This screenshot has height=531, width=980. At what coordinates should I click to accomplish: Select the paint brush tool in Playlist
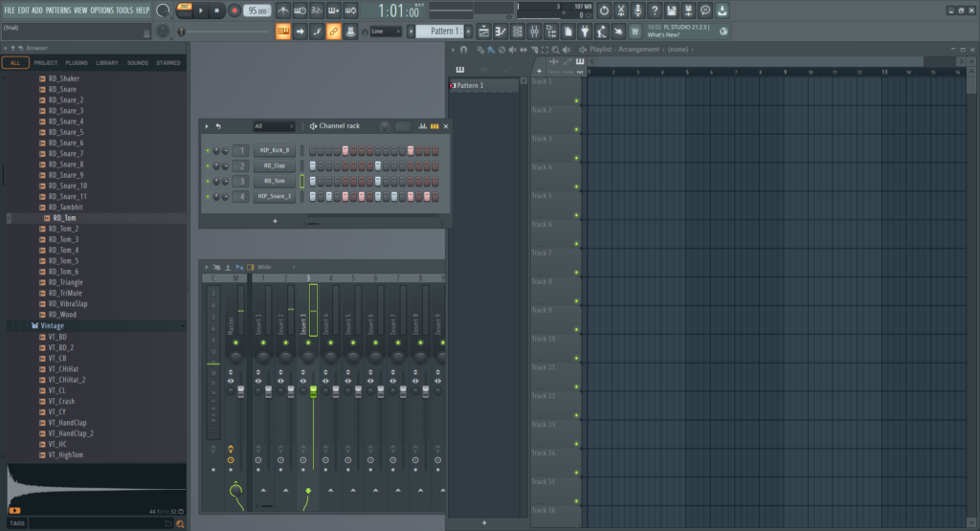[x=491, y=50]
